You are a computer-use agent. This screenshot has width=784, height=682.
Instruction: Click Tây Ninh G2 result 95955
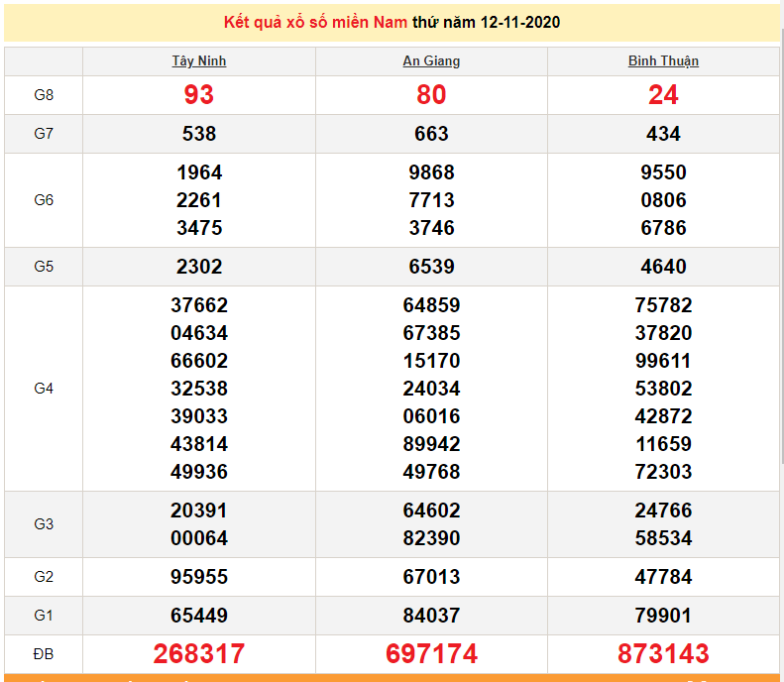pyautogui.click(x=199, y=577)
